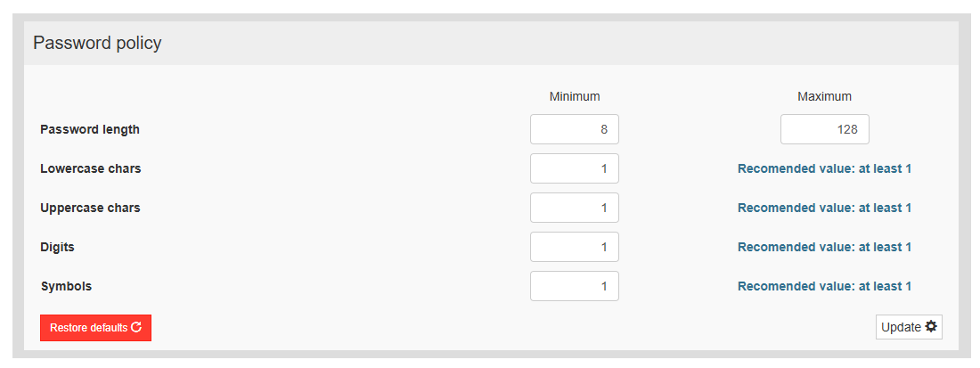Focus the Digits minimum input box

click(574, 247)
